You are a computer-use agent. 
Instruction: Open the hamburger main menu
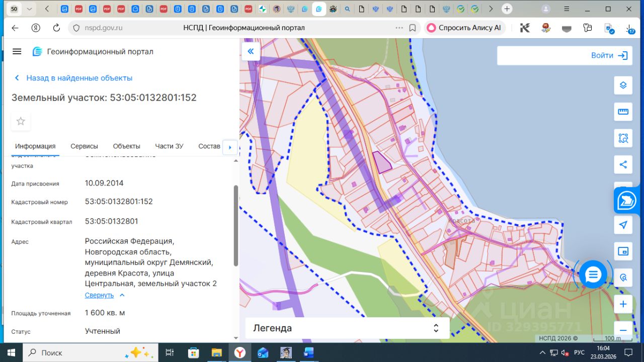click(x=17, y=51)
